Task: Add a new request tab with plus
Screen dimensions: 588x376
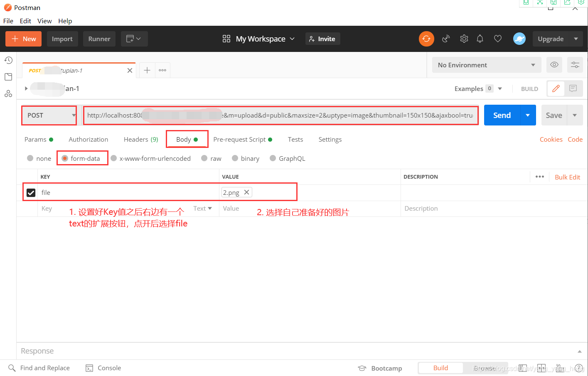Action: 147,70
